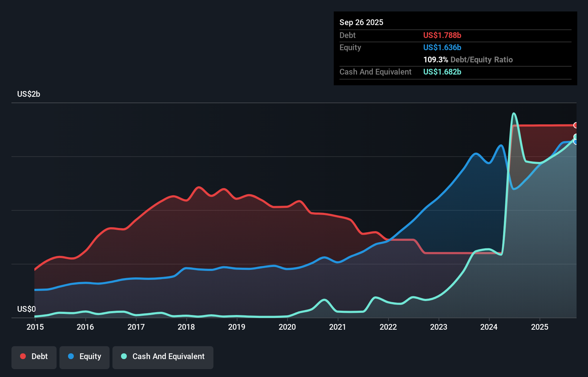Click the Equity US$1.636b value link

(442, 47)
